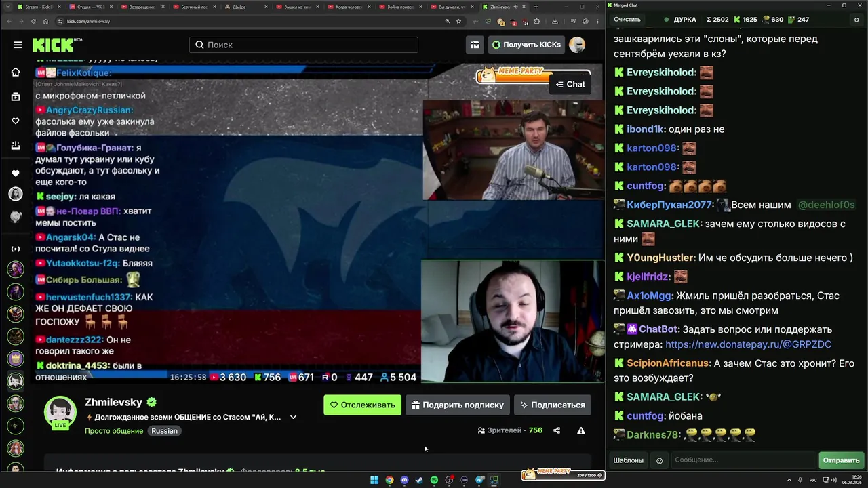Switch to the Вы думали browser tab

(x=451, y=7)
